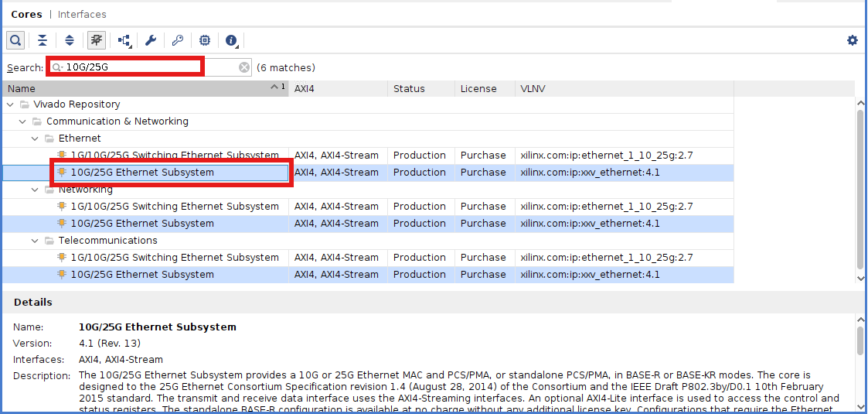Screen dimensions: 868x414
Task: Collapse the Vivado Repository tree node
Action: point(10,104)
